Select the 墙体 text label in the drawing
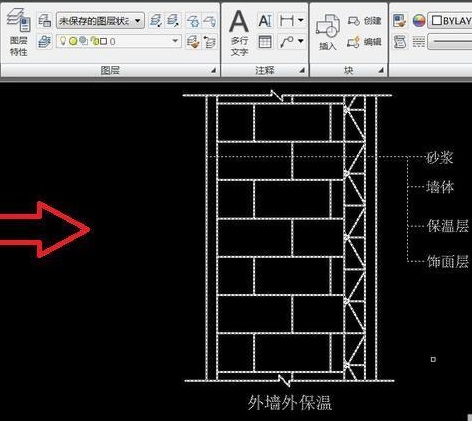Screen dimensions: 472x421 [440, 187]
